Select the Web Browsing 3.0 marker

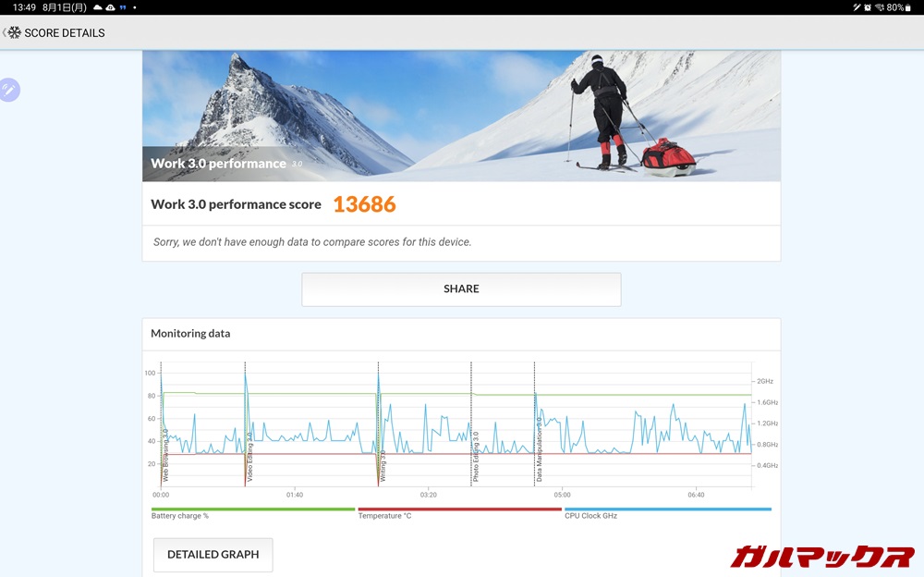165,455
